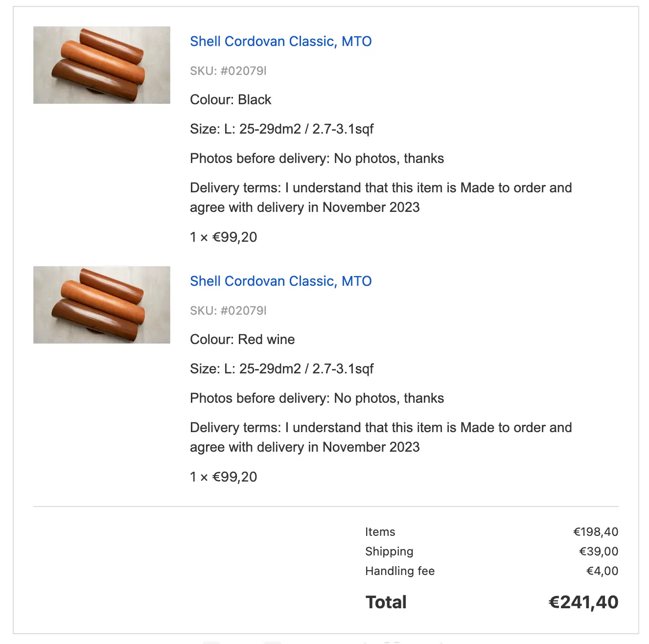Screen dimensions: 649x644
Task: Click the Delivery terms text of the Red wine item
Action: (380, 437)
